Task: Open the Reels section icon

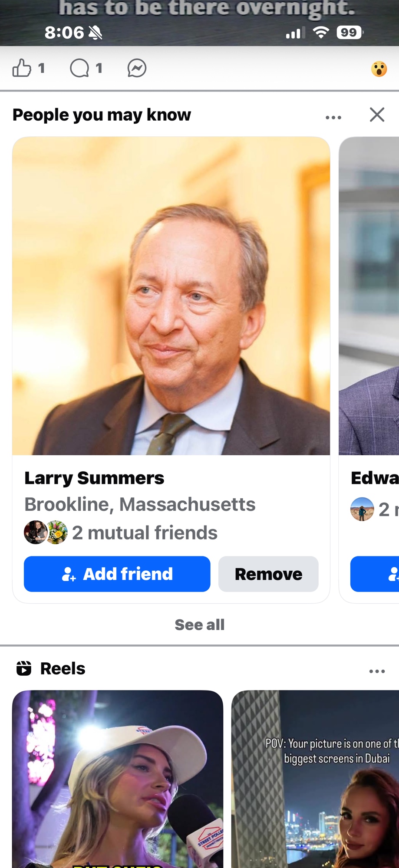Action: click(24, 668)
